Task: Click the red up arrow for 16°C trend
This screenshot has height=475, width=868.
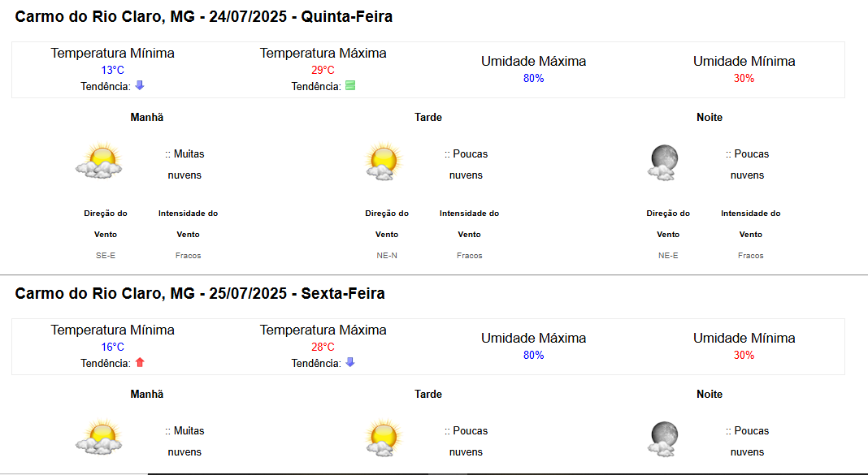Action: tap(140, 362)
